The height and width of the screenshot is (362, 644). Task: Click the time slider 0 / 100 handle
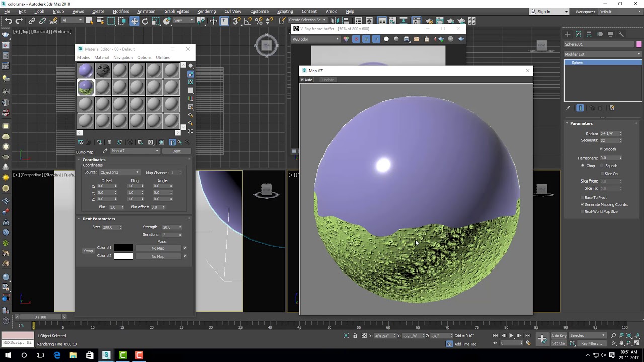(x=40, y=317)
